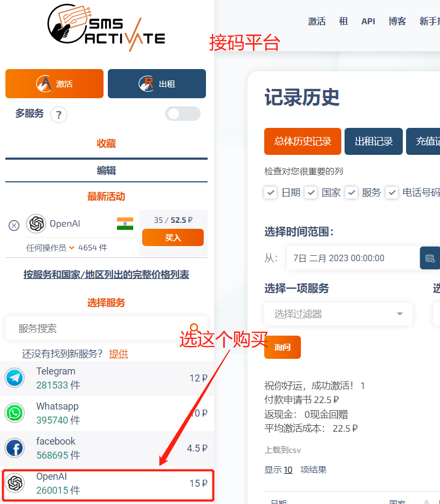The width and height of the screenshot is (440, 504).
Task: Open the 博客 top navigation item
Action: coord(397,22)
